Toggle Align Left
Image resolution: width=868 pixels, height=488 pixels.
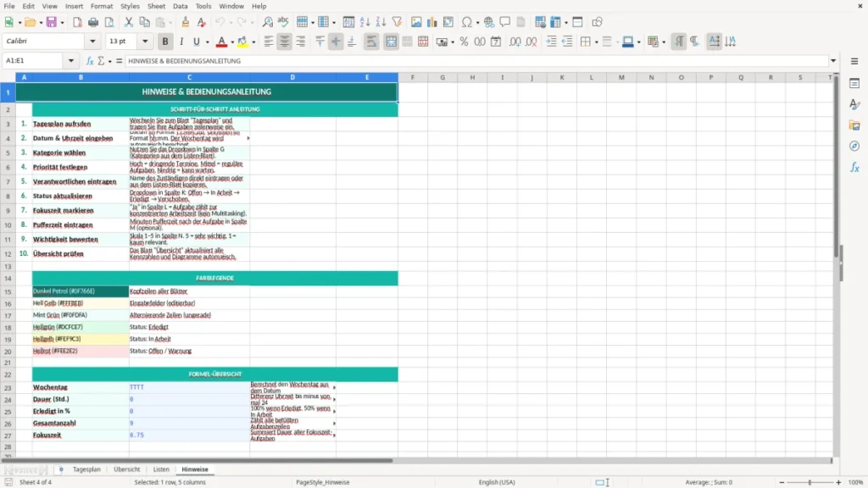click(269, 42)
